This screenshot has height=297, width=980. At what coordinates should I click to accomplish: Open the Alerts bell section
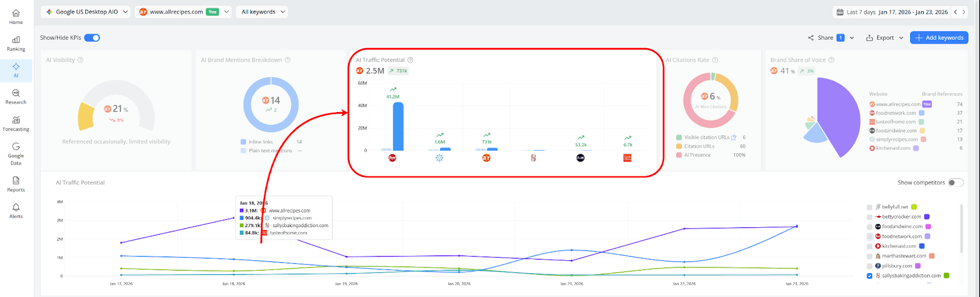[16, 211]
